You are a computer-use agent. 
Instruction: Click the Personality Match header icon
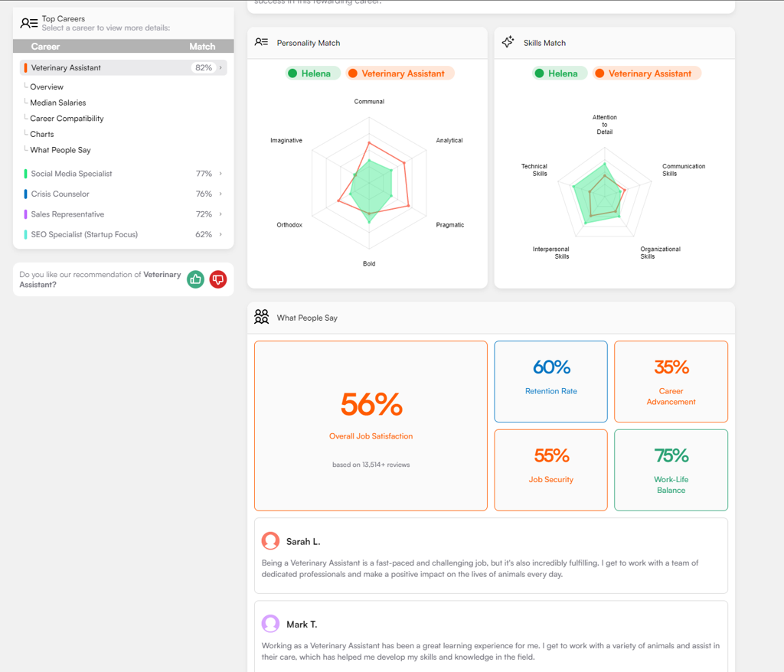[x=261, y=43]
